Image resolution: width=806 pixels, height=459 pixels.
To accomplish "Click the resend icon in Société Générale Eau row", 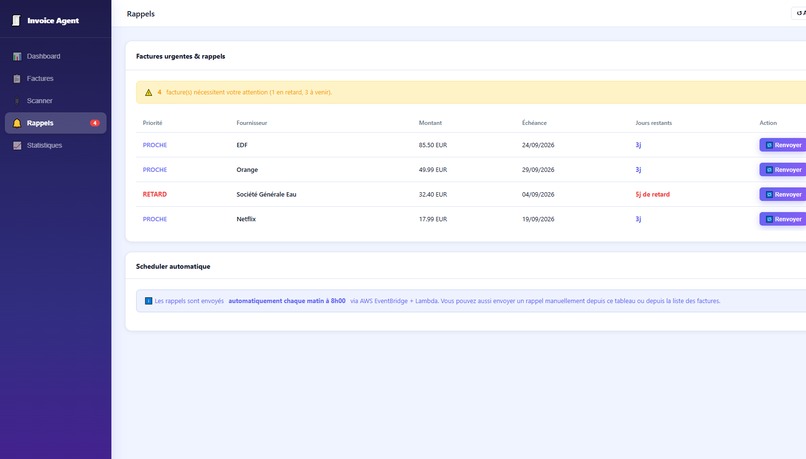I will (x=770, y=194).
